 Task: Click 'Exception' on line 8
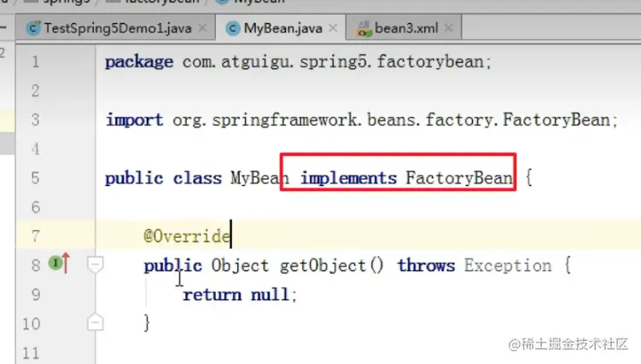(507, 266)
